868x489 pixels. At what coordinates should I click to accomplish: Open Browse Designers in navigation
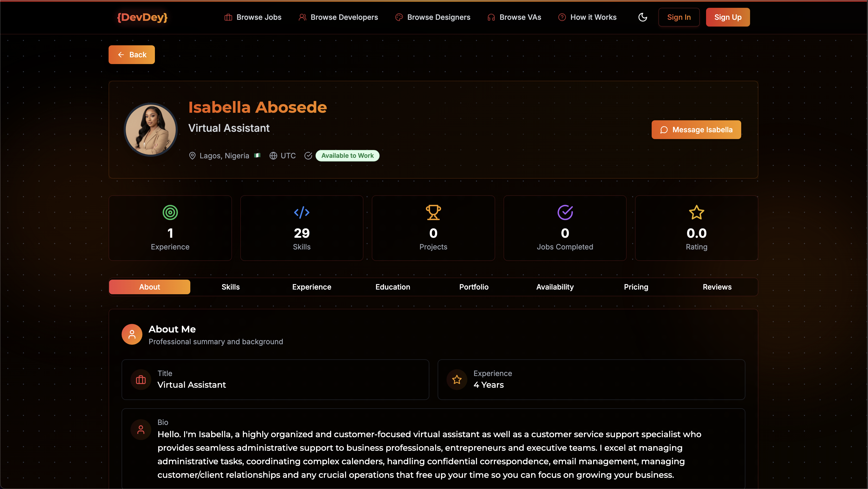tap(433, 17)
